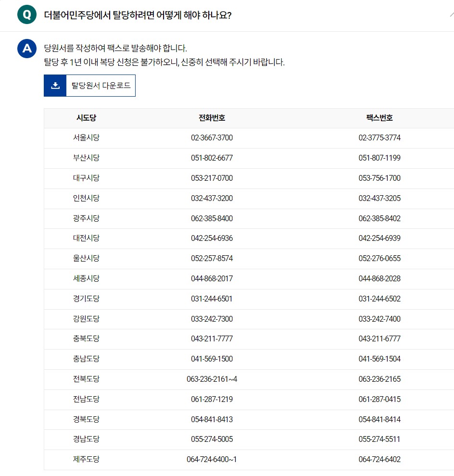Click 서울시당 phone 02-3667-3700
This screenshot has height=476, width=454.
212,138
